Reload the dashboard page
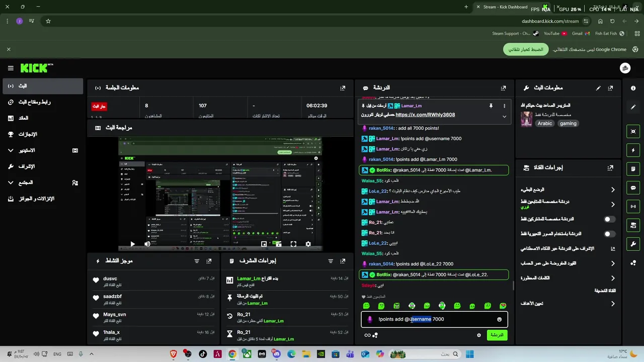 click(x=612, y=21)
